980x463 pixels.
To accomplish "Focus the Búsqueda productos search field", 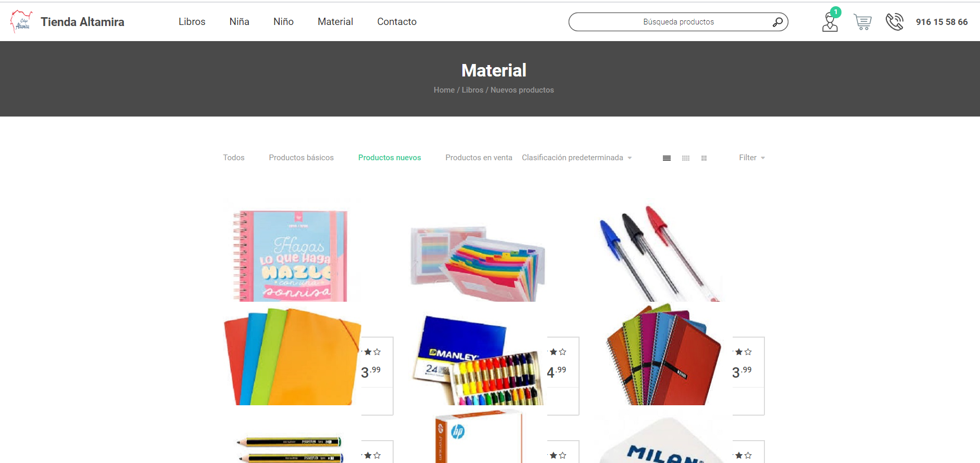I will [678, 22].
